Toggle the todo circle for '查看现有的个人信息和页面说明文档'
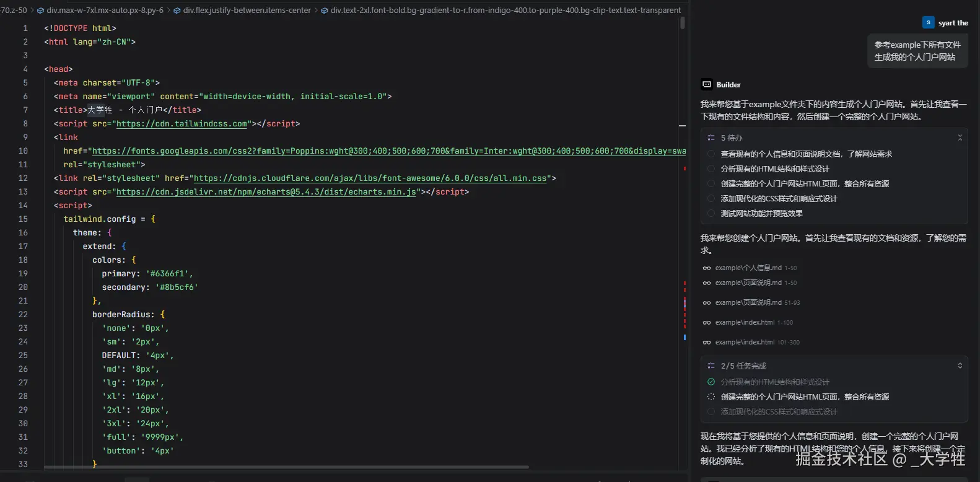 point(711,154)
